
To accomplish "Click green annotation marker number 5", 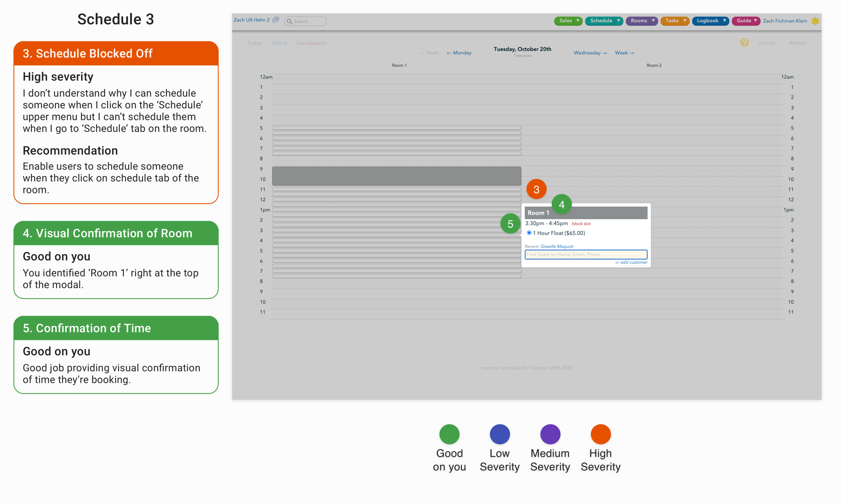I will point(510,223).
